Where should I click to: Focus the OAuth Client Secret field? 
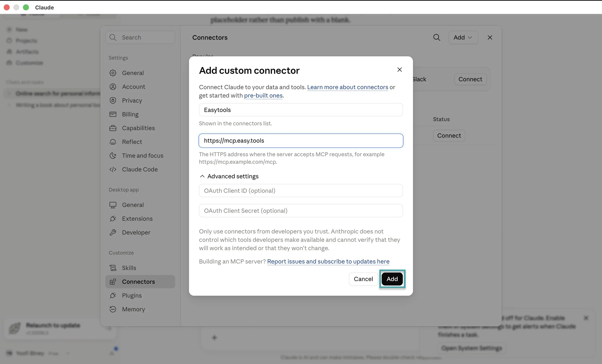pos(301,211)
